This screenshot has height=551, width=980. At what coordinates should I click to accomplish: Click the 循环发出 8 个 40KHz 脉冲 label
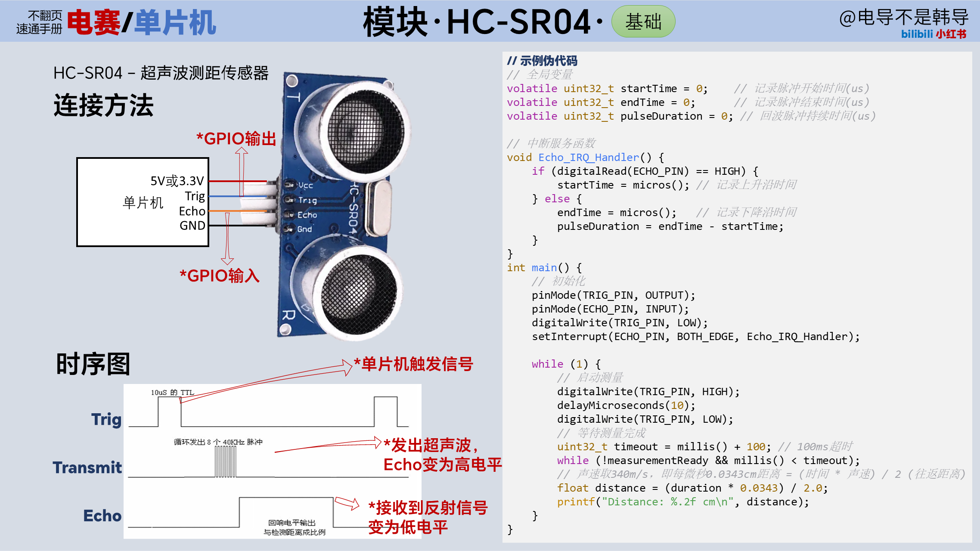(218, 442)
